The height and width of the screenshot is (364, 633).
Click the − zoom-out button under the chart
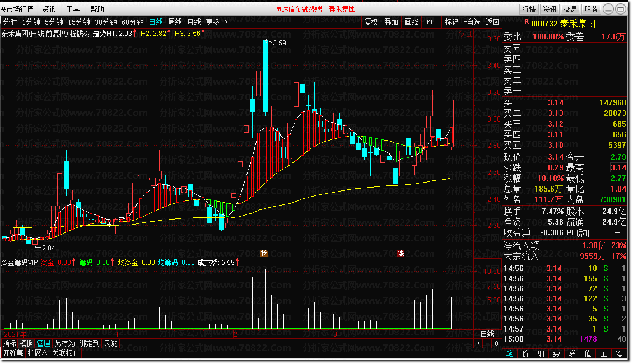tap(487, 343)
